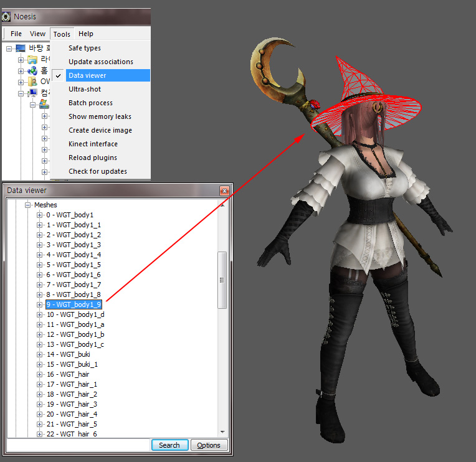This screenshot has width=476, height=462.
Task: Select tree row 11 - WGT_body1_a
Action: pos(75,324)
